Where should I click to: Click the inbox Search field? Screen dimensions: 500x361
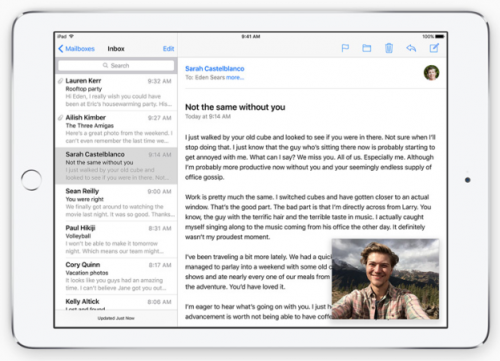point(116,66)
